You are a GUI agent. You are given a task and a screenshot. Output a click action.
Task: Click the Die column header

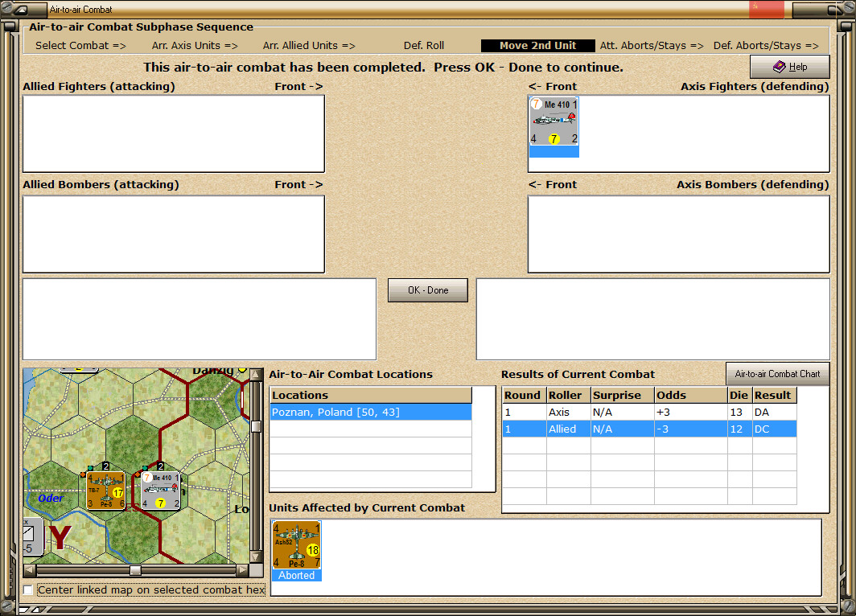tap(739, 395)
